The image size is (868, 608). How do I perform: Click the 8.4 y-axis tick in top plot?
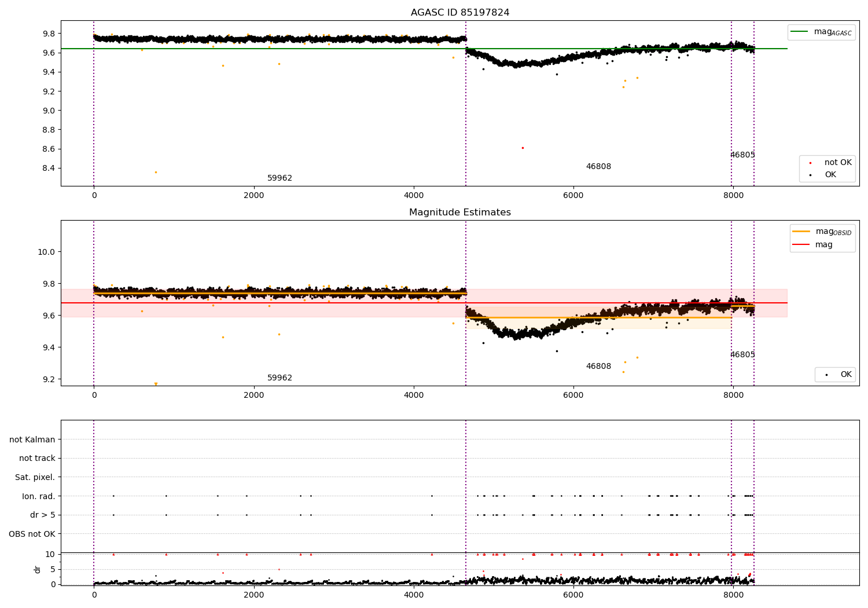click(x=48, y=169)
